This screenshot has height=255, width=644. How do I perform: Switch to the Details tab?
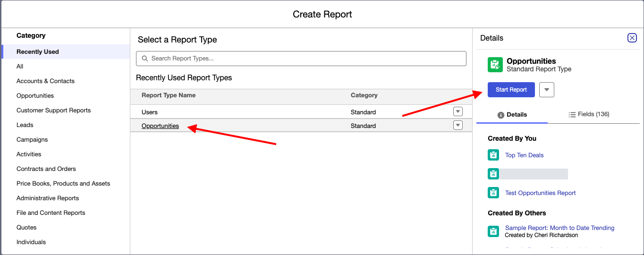[x=512, y=114]
